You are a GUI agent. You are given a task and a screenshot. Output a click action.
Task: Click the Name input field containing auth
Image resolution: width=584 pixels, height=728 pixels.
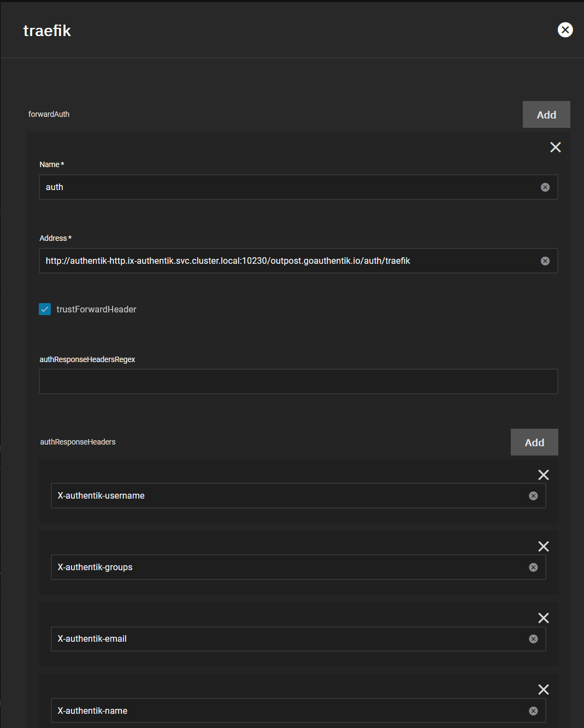click(298, 187)
